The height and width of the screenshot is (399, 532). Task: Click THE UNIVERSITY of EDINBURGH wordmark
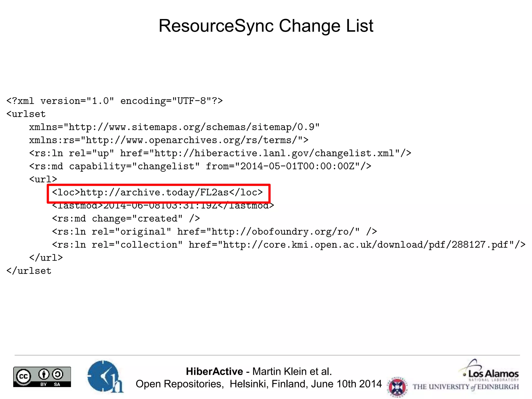(x=466, y=387)
